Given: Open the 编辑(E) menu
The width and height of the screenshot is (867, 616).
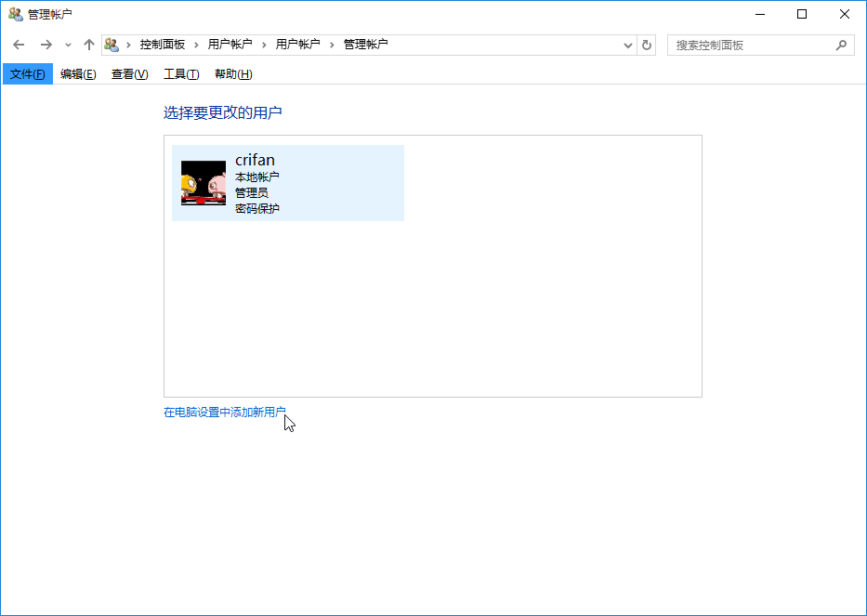Looking at the screenshot, I should [x=78, y=74].
